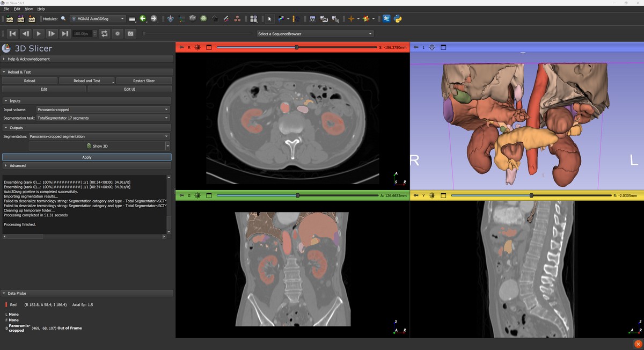The height and width of the screenshot is (350, 644).
Task: Open the layout selector icon
Action: 254,19
